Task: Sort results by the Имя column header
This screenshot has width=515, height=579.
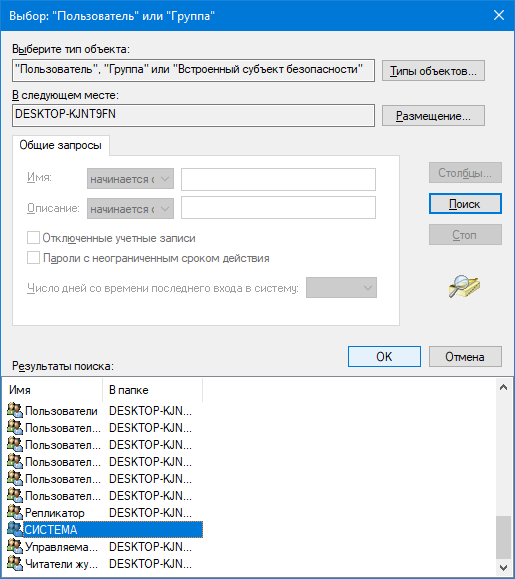Action: 52,390
